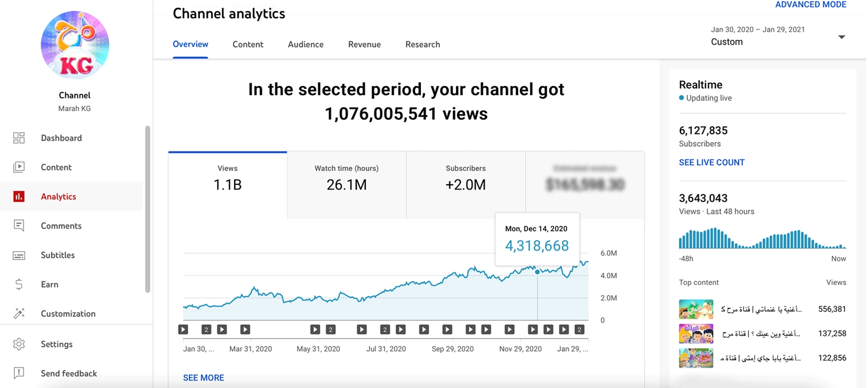Viewport: 868px width, 388px height.
Task: Open thumbnail of video with 122,856 views
Action: [x=696, y=358]
